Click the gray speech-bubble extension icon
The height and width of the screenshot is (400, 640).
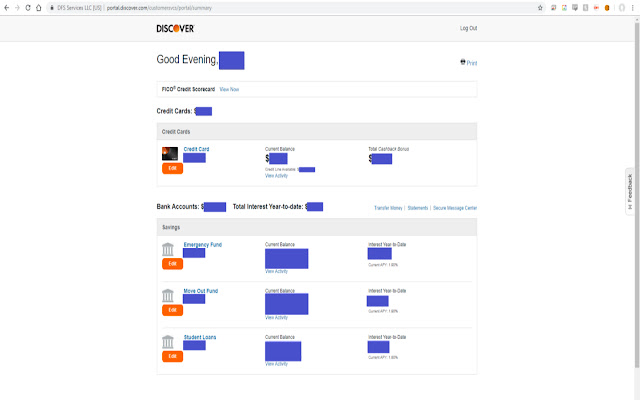(x=575, y=8)
